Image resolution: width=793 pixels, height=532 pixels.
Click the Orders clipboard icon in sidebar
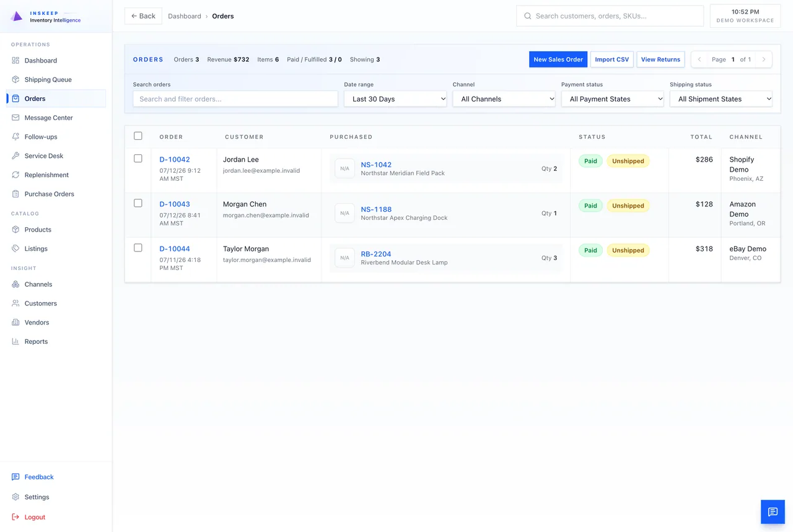[15, 98]
